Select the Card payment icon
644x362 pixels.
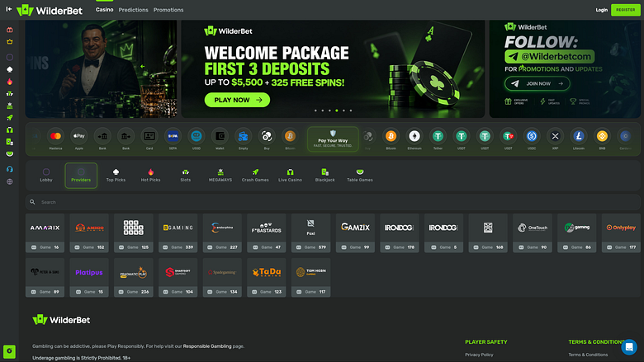[x=149, y=136]
